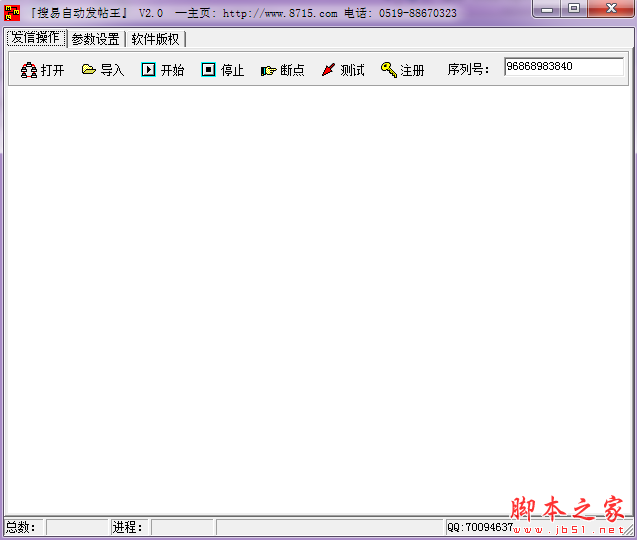This screenshot has height=541, width=637.
Task: Click the 总数 label in status bar
Action: [x=20, y=527]
